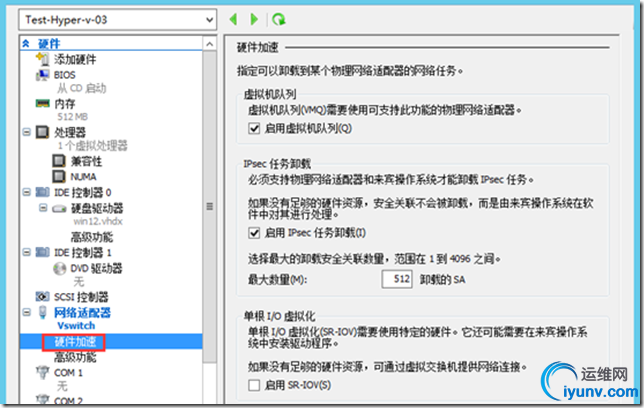The width and height of the screenshot is (644, 408).
Task: Select the BIOS entry
Action: pyautogui.click(x=64, y=75)
